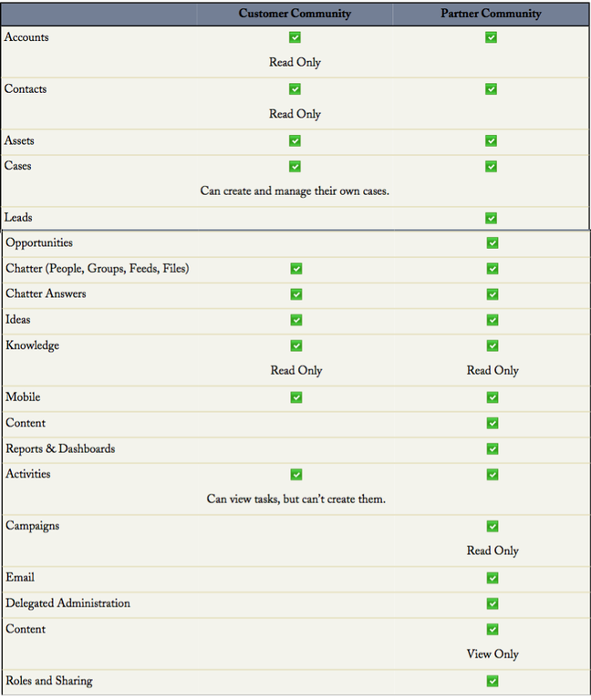The image size is (591, 700).
Task: Click the Roles and Sharing checkmark
Action: pos(493,681)
